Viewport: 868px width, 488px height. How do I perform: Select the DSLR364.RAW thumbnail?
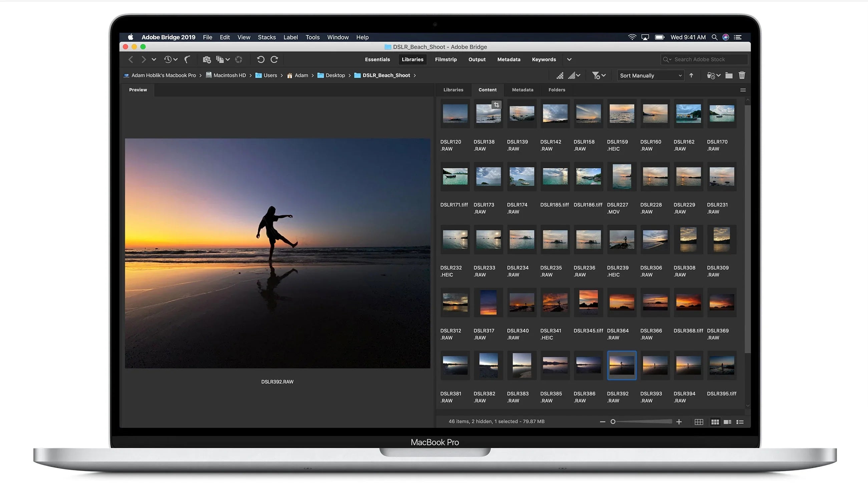pos(621,302)
